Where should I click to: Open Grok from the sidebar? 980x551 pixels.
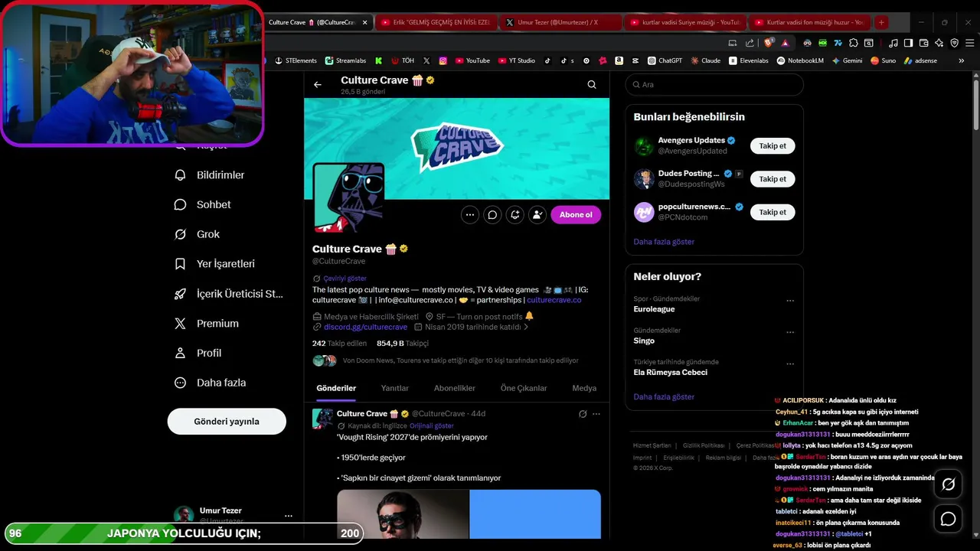pos(198,234)
